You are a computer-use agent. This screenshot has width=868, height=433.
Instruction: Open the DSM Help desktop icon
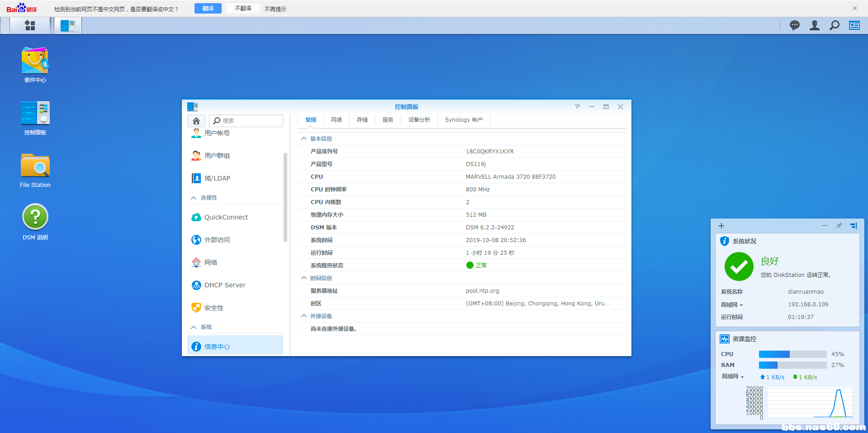pyautogui.click(x=35, y=222)
